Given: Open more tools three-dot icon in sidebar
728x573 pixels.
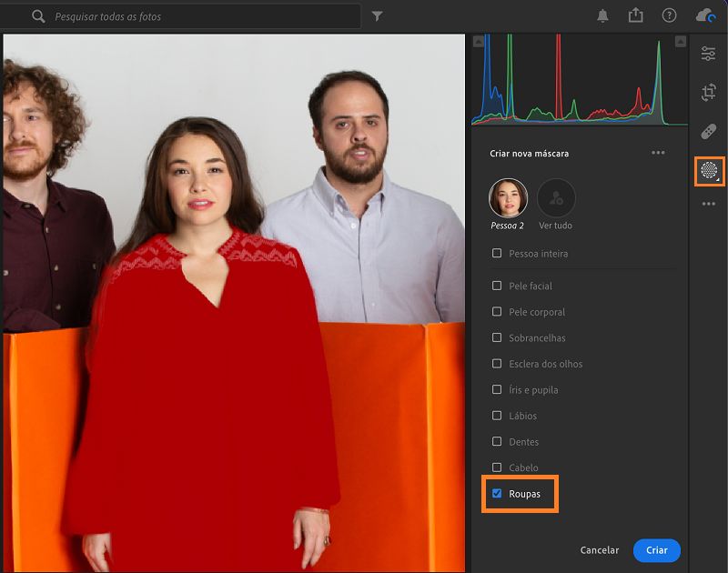Looking at the screenshot, I should [709, 204].
